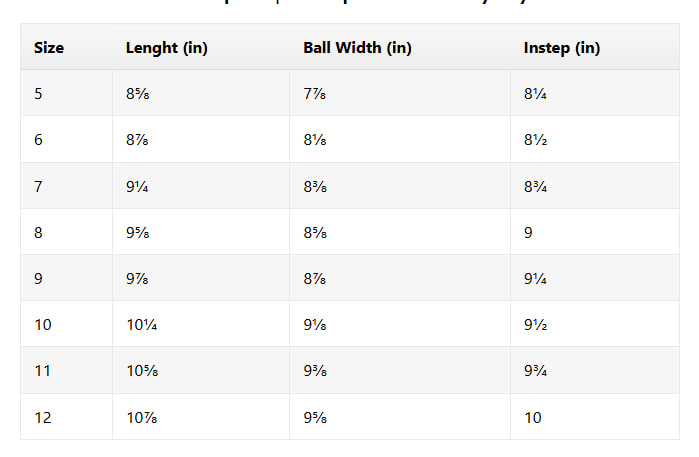The image size is (699, 457).
Task: Click the instep value 9 for size 8
Action: (x=528, y=232)
